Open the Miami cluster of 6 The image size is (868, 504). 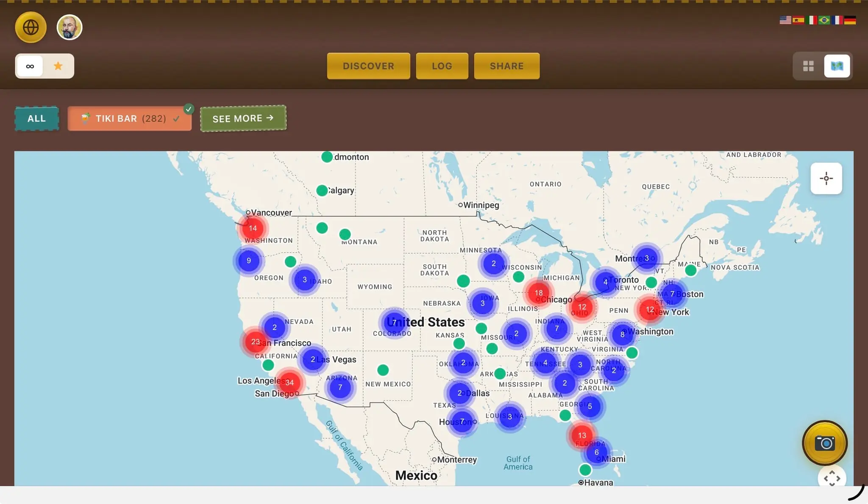[x=596, y=453]
